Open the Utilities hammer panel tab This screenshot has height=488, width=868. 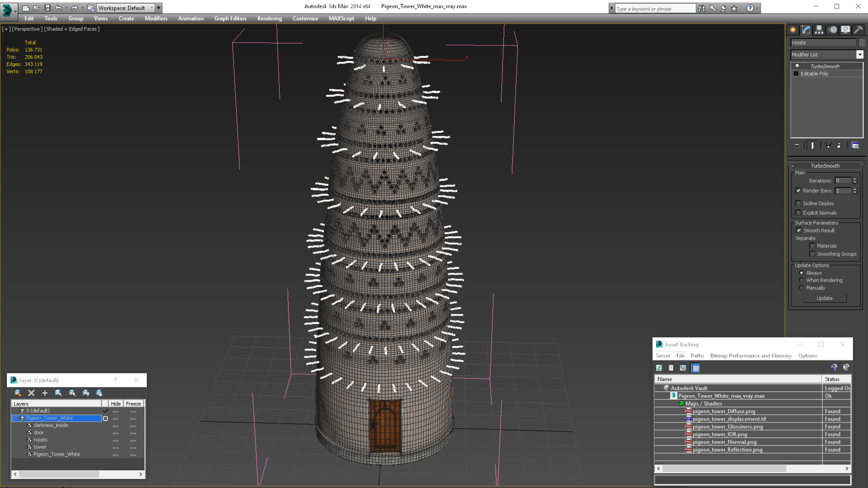pyautogui.click(x=859, y=30)
